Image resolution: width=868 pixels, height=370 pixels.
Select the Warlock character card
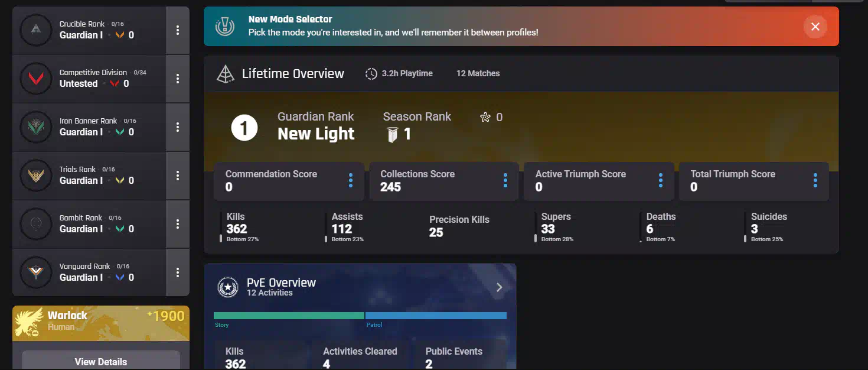[x=101, y=323]
